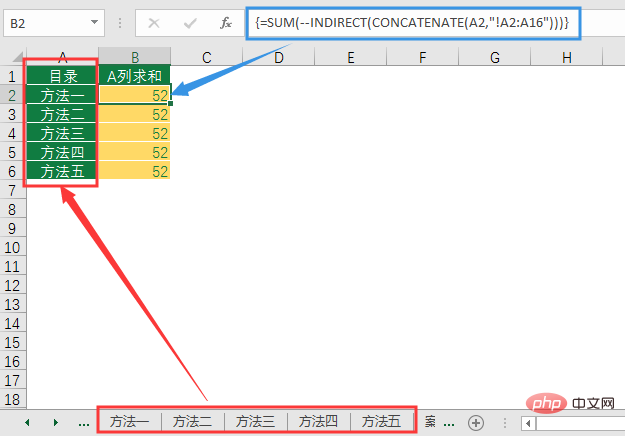Click inside the formula bar text
The width and height of the screenshot is (625, 436).
point(412,23)
